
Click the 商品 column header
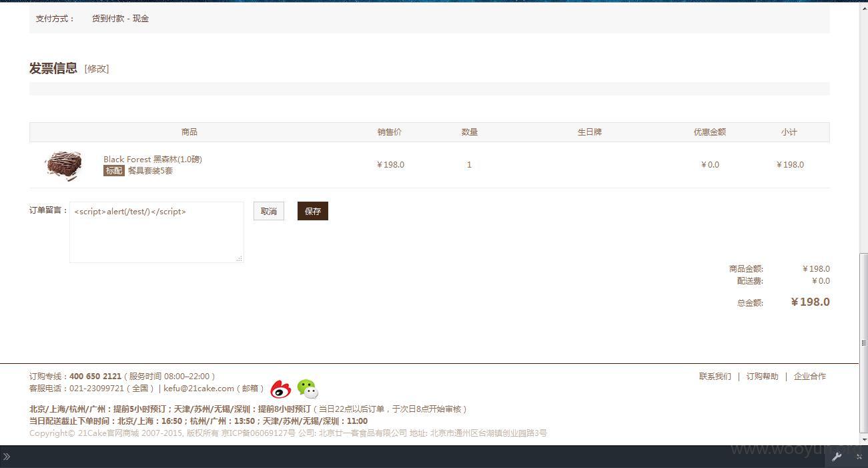click(x=189, y=132)
